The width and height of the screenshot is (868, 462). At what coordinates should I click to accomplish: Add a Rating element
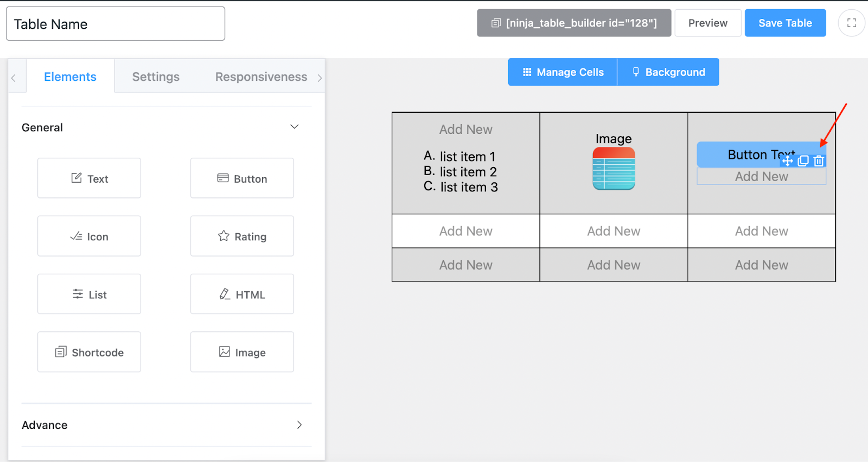pyautogui.click(x=242, y=236)
